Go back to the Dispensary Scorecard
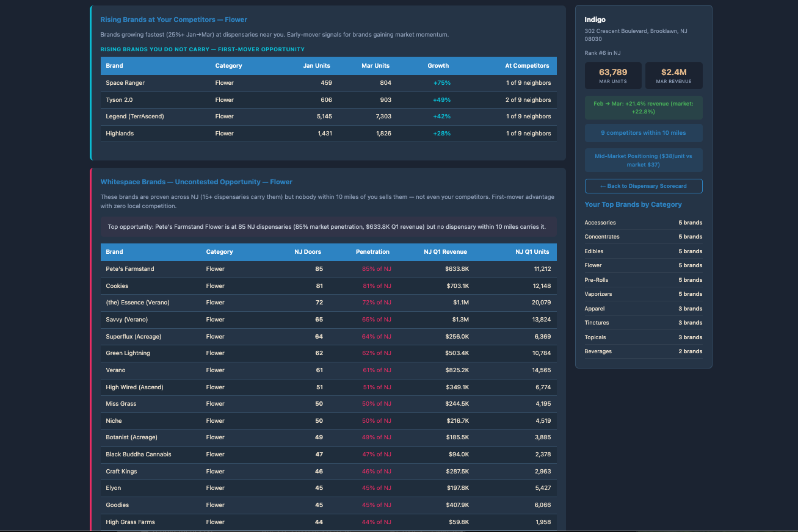This screenshot has width=798, height=532. click(644, 186)
